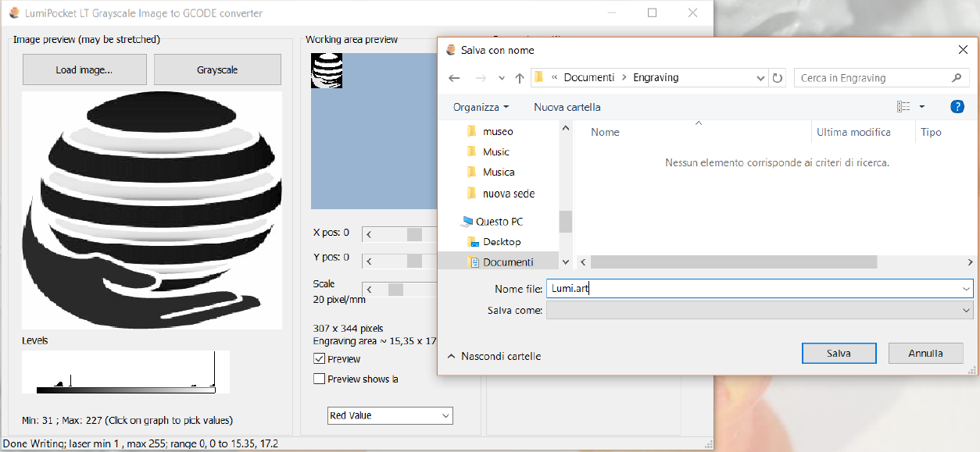The image size is (980, 452).
Task: Click the Y pos slider
Action: click(414, 261)
